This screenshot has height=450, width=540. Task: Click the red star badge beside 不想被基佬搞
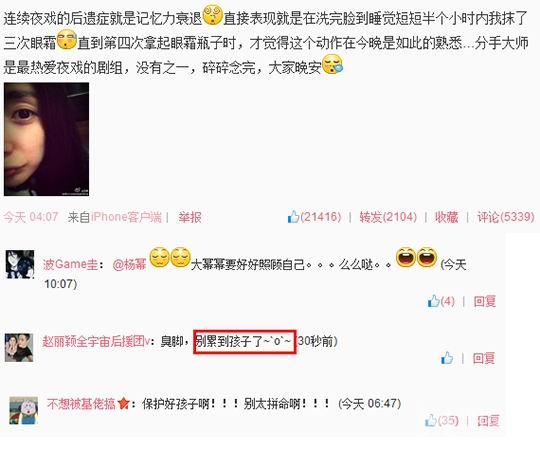click(x=123, y=403)
